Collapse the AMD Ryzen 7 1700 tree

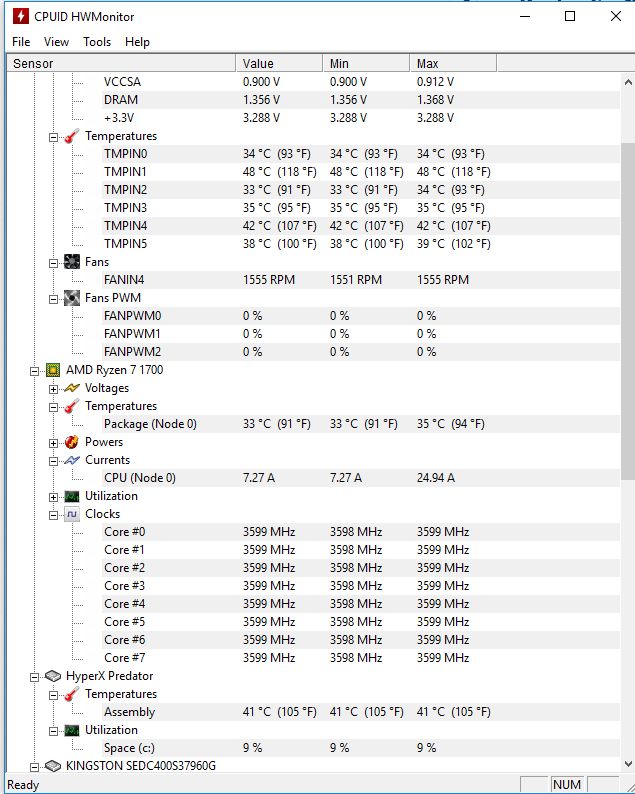click(x=34, y=371)
